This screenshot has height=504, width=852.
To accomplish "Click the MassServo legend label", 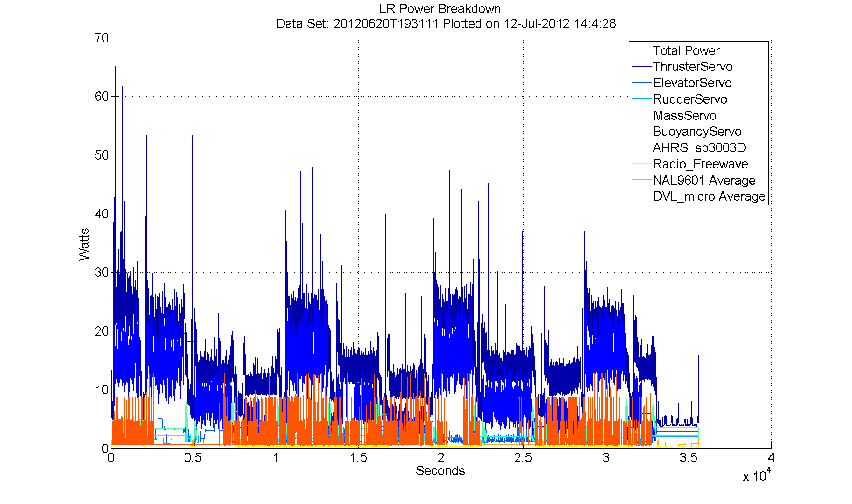I will [x=684, y=116].
